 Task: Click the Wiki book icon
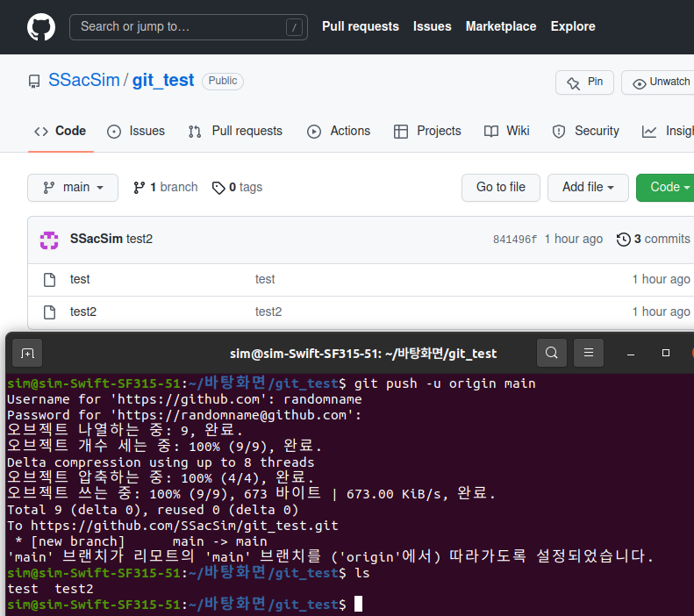[490, 132]
